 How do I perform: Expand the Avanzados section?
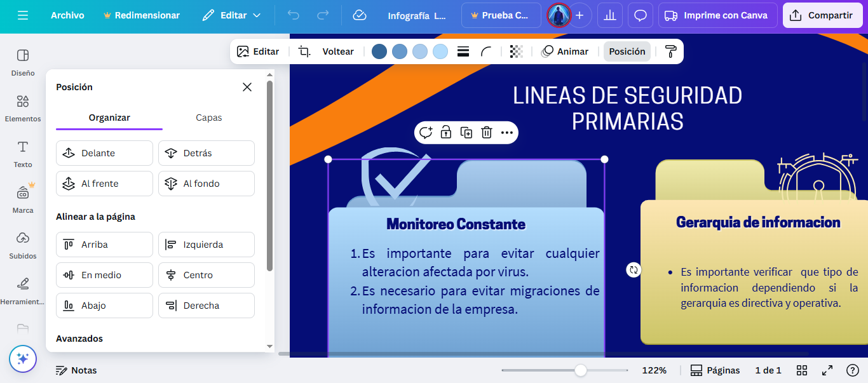pos(79,339)
